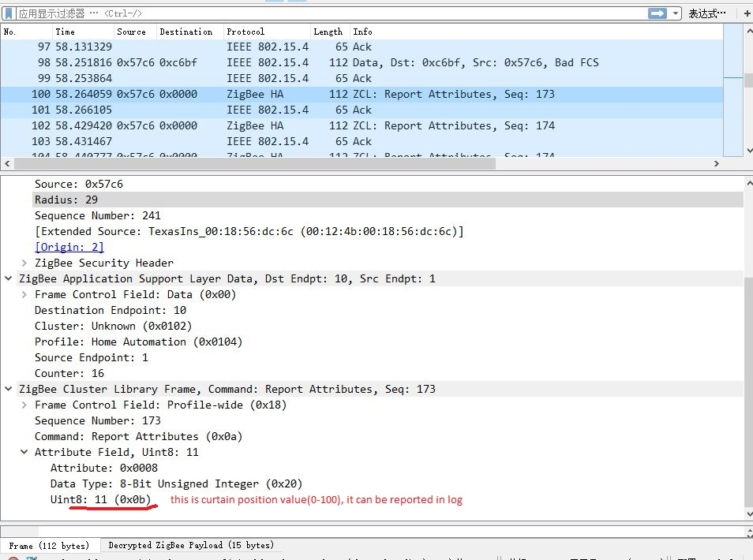
Task: Add a filter with the plus icon
Action: [747, 13]
